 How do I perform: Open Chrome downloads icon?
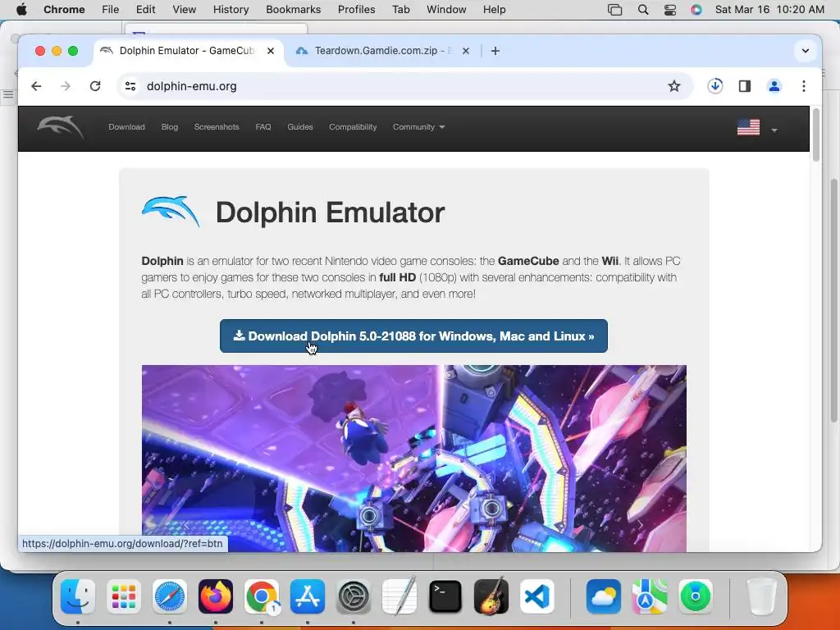point(715,86)
